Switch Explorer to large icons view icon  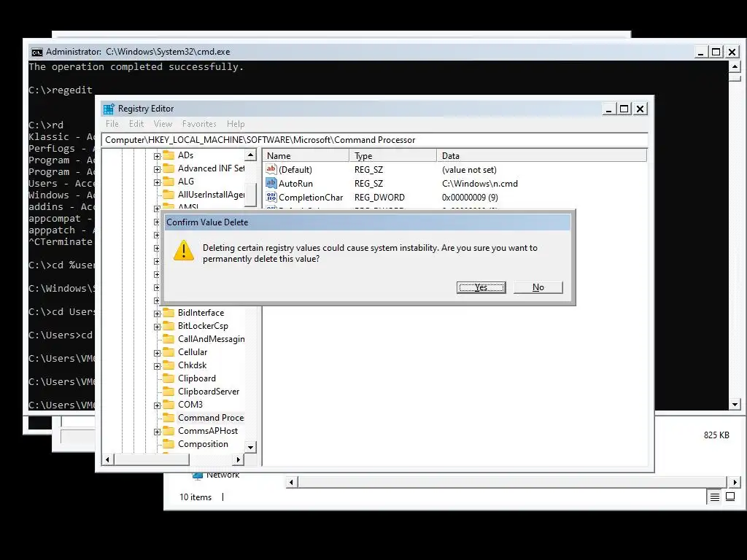pos(730,497)
